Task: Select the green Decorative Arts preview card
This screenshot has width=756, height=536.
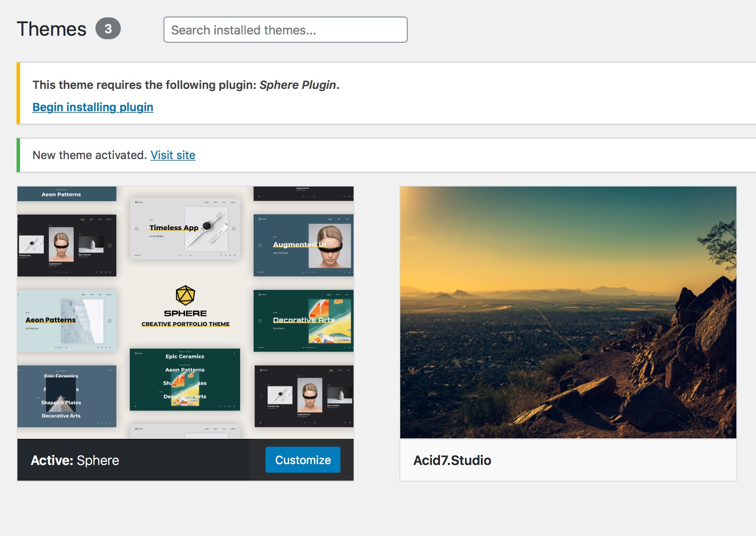Action: [303, 320]
